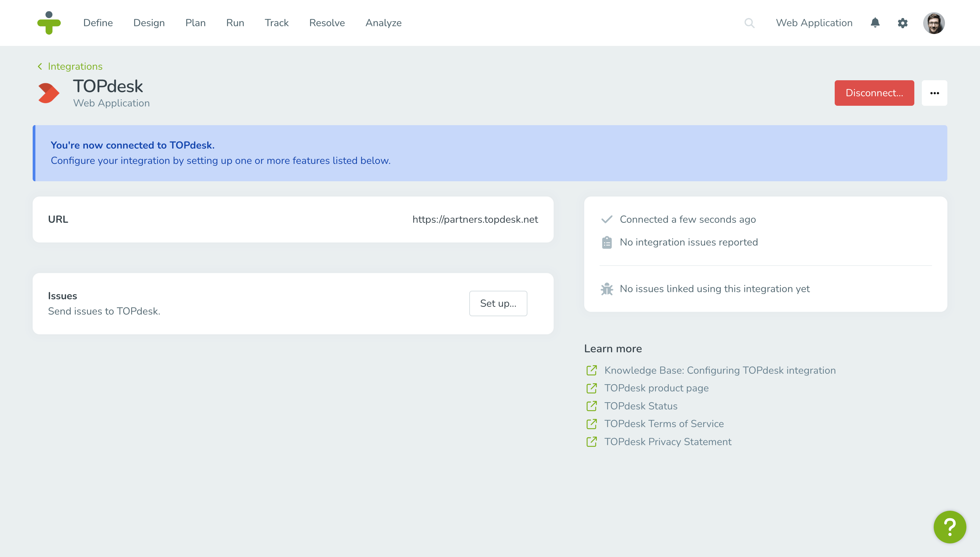The image size is (980, 557).
Task: Open Knowledge Base Configuring TOPdesk integration link
Action: pos(720,370)
